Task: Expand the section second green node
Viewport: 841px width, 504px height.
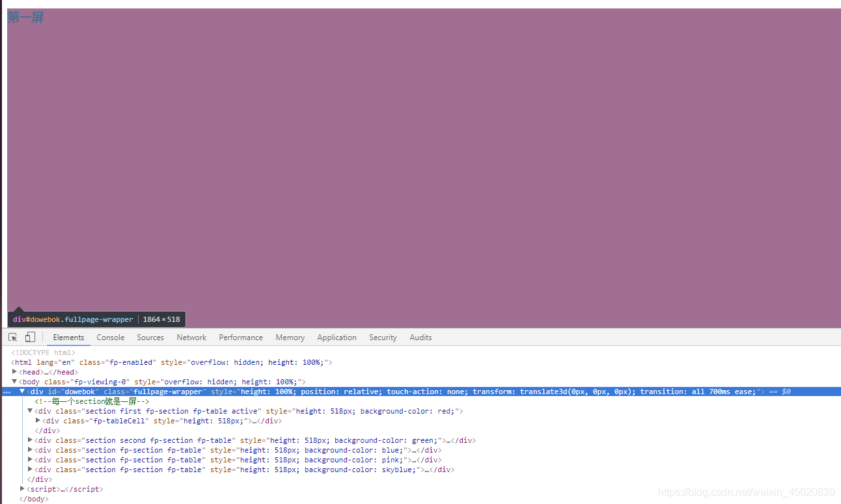Action: [30, 440]
